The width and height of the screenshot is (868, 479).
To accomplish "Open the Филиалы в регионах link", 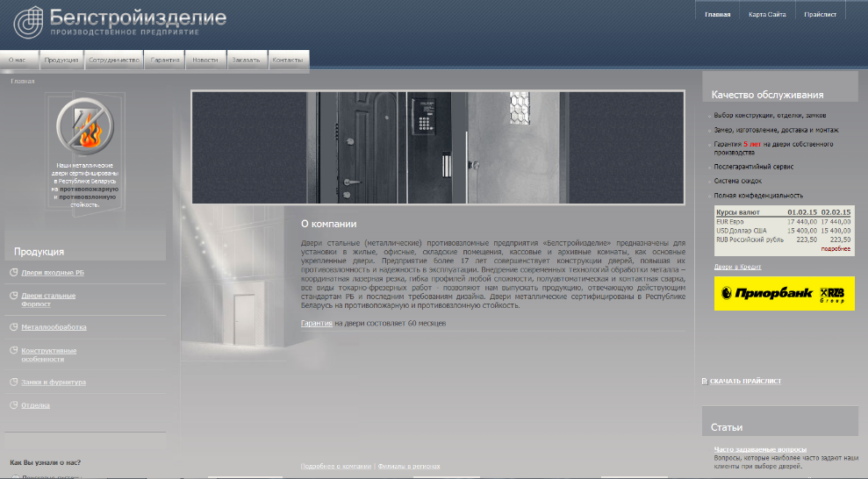I will (409, 466).
